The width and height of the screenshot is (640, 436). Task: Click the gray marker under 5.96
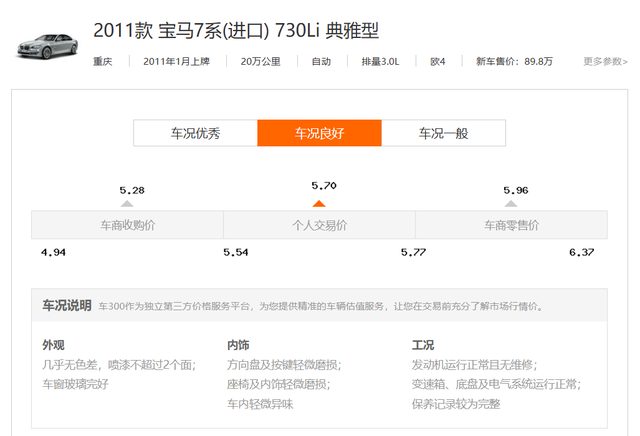(x=511, y=203)
